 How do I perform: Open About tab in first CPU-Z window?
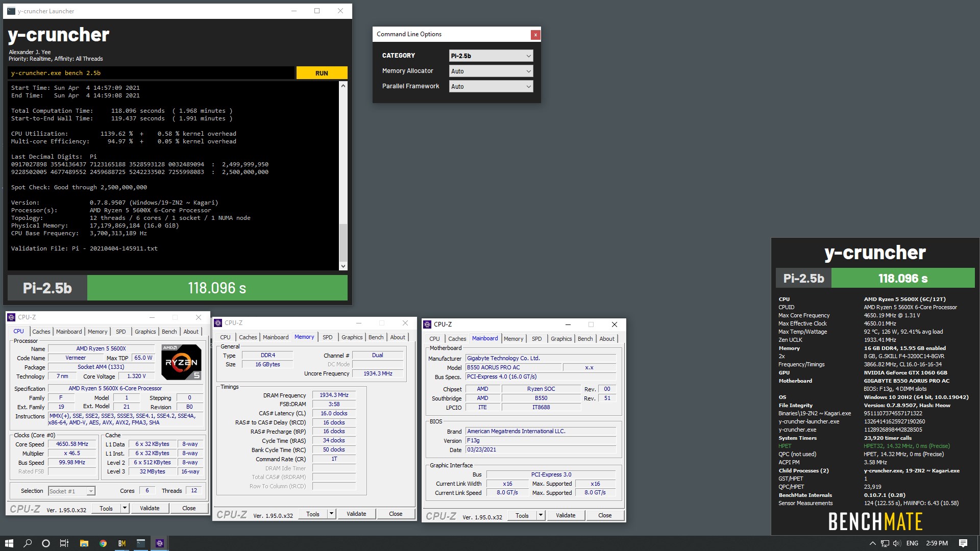(x=191, y=332)
